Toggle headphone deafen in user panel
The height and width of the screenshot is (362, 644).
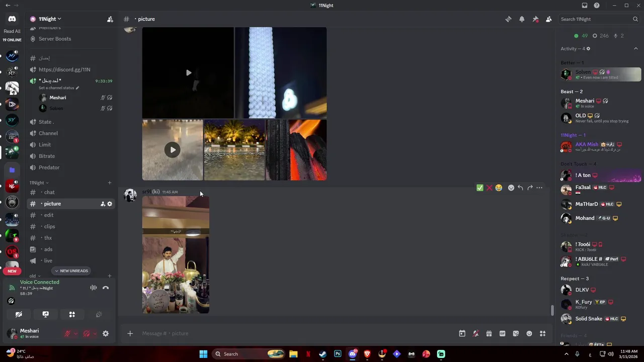pos(87,333)
